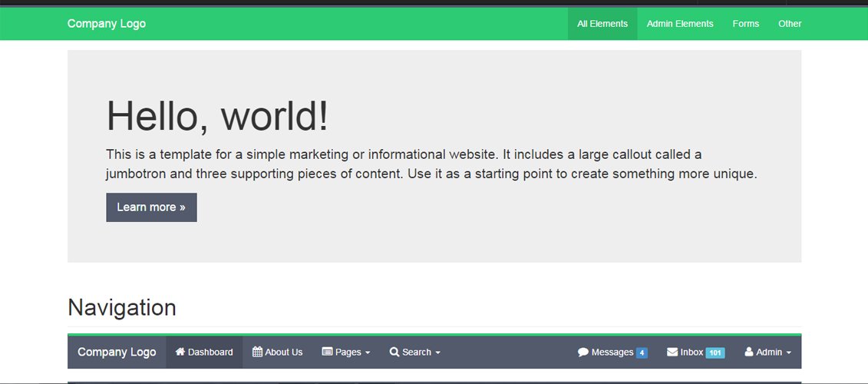Click the Hello, world! heading
The width and height of the screenshot is (868, 384).
[217, 116]
